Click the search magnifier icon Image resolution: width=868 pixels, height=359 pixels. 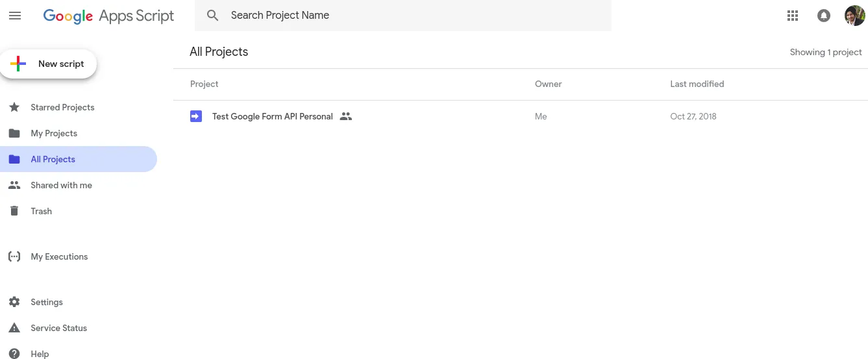click(x=213, y=16)
